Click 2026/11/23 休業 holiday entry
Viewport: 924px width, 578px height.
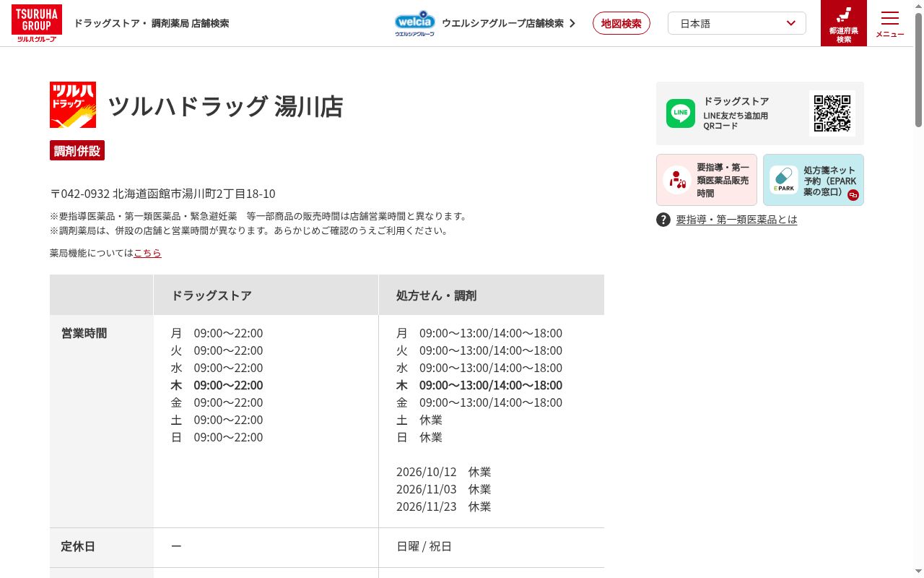pyautogui.click(x=443, y=506)
